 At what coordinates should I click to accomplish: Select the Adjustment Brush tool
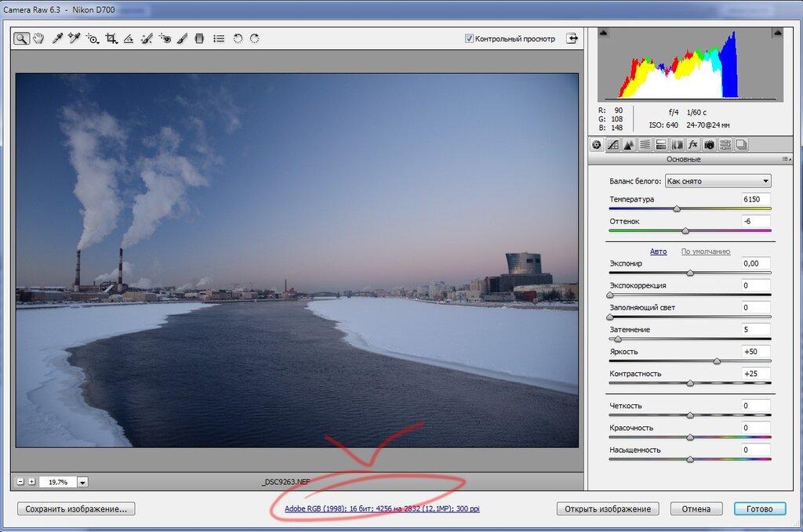tap(182, 38)
